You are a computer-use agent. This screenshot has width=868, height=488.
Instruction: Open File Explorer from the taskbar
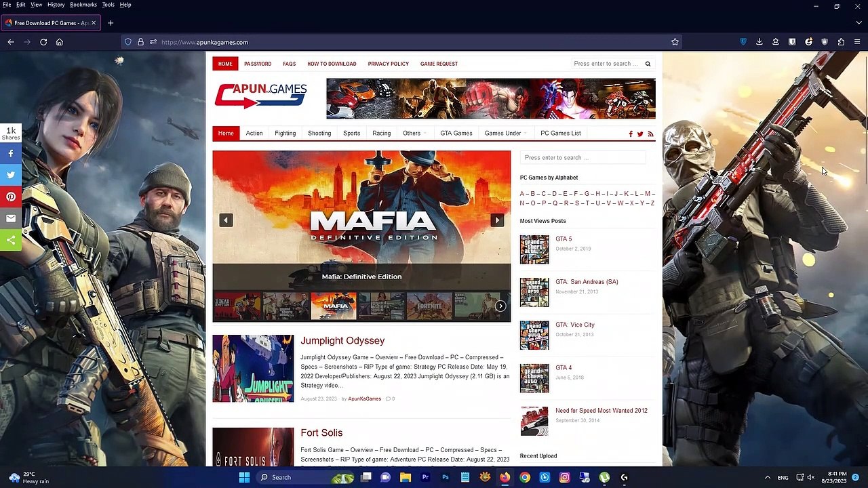406,477
